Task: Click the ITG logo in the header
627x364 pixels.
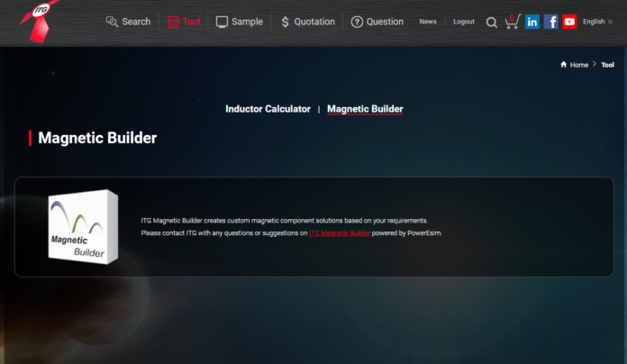Action: [x=39, y=22]
